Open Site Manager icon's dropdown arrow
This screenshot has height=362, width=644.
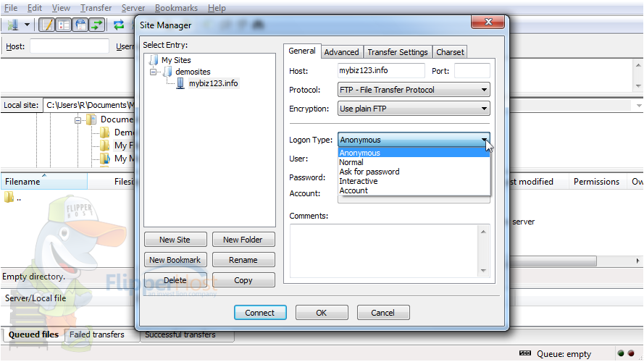(x=27, y=25)
